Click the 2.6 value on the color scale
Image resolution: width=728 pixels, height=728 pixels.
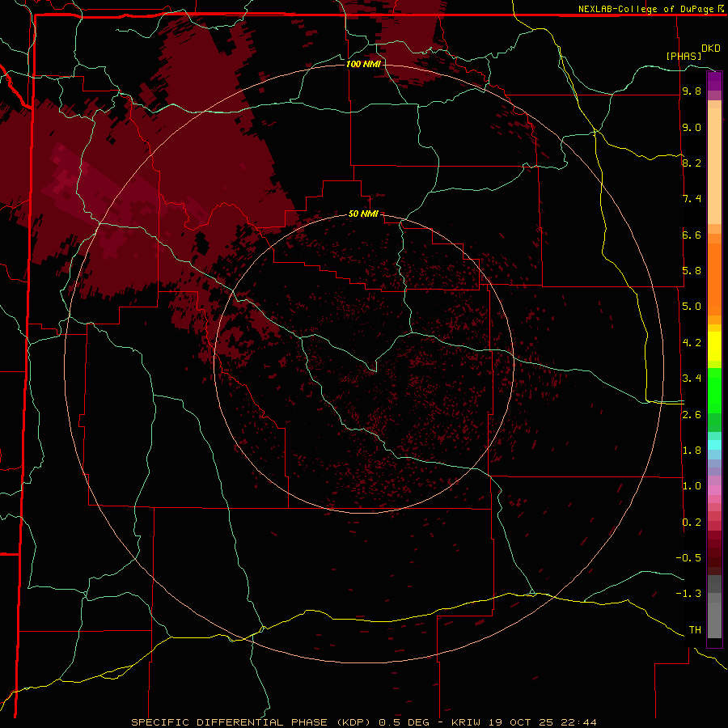click(692, 415)
